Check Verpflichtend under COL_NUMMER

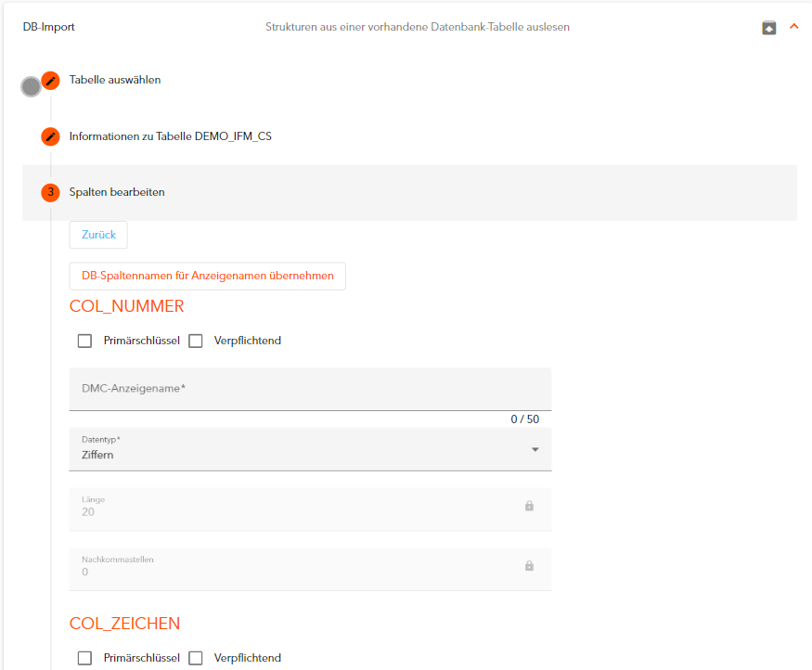click(196, 341)
